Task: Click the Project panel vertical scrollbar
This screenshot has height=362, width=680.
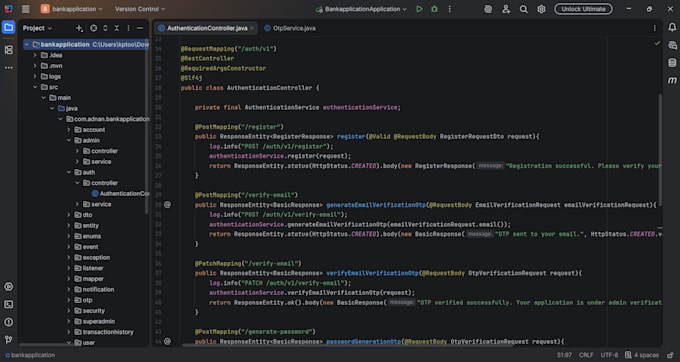Action: pyautogui.click(x=146, y=126)
